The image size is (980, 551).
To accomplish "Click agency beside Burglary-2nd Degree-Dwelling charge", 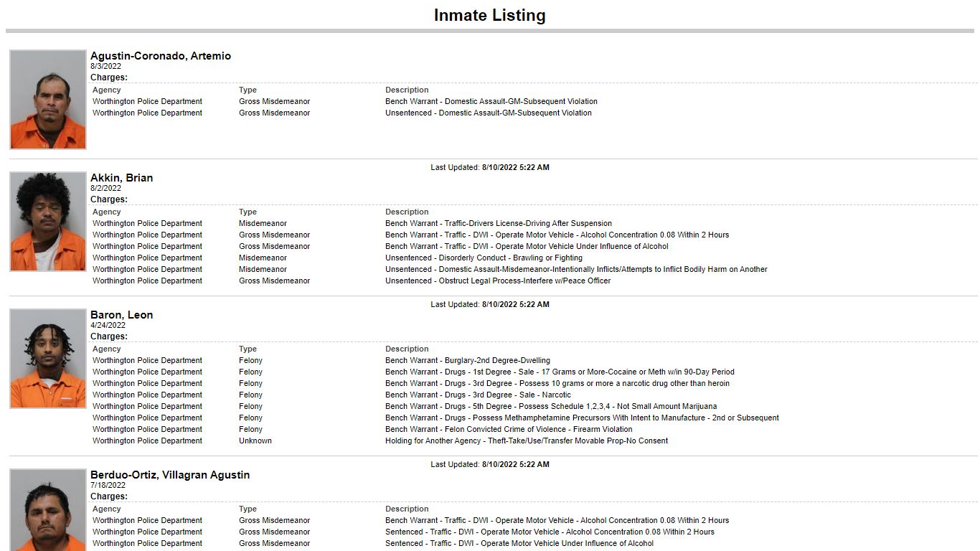I will click(x=147, y=360).
